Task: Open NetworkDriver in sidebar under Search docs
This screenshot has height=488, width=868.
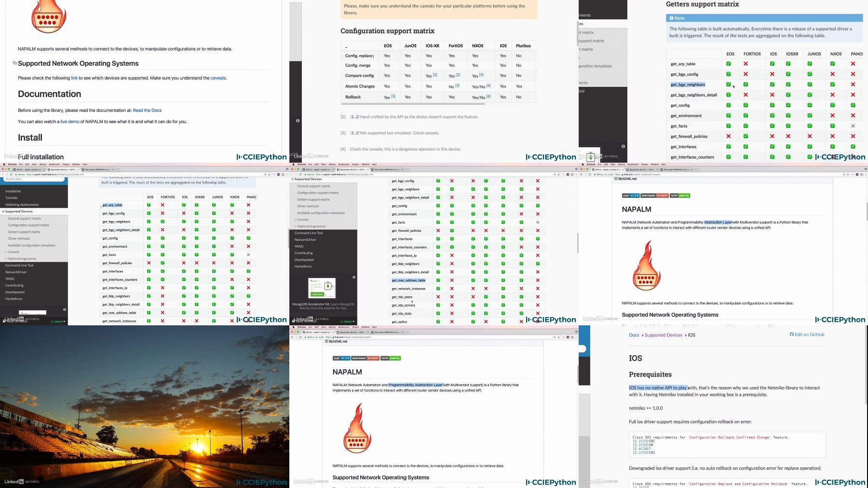Action: (x=16, y=272)
